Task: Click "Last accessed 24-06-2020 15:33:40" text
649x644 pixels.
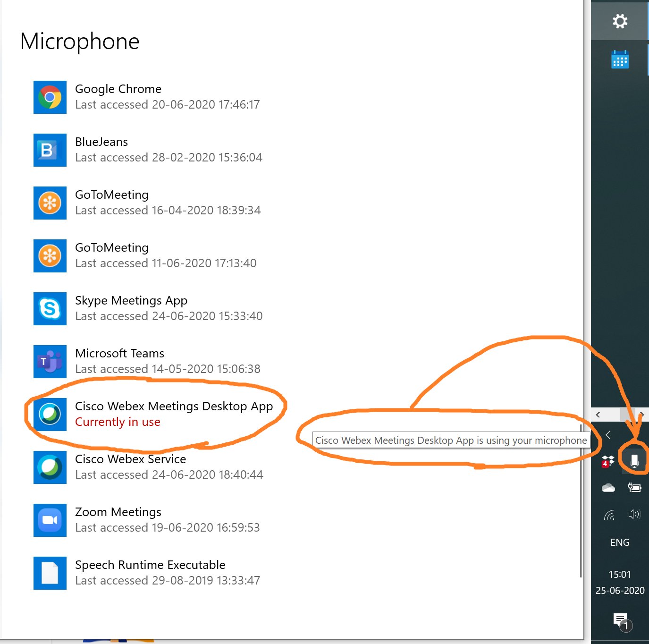Action: click(169, 316)
